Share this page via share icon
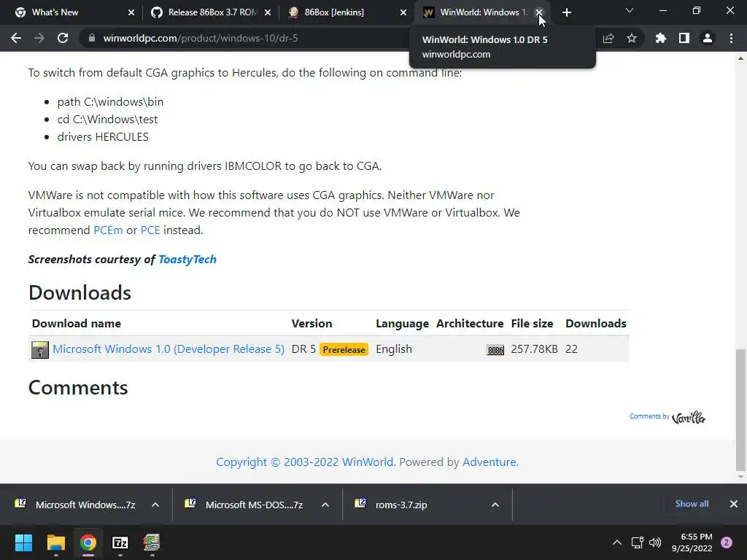The image size is (747, 560). point(608,38)
